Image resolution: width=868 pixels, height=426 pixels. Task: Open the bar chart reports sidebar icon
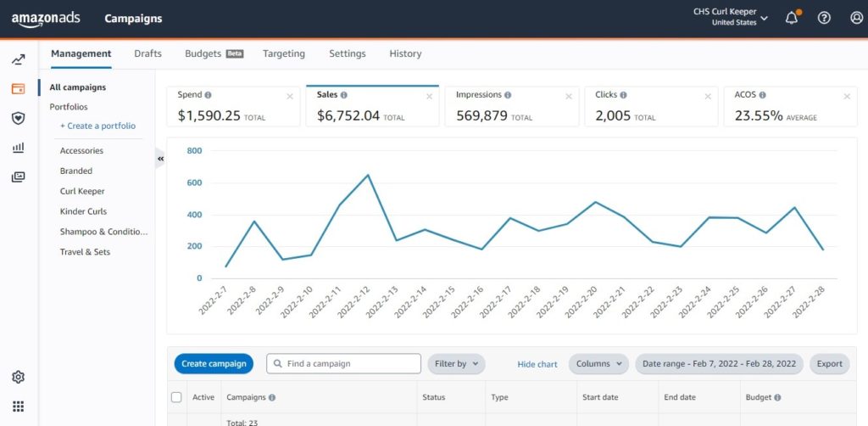click(18, 148)
